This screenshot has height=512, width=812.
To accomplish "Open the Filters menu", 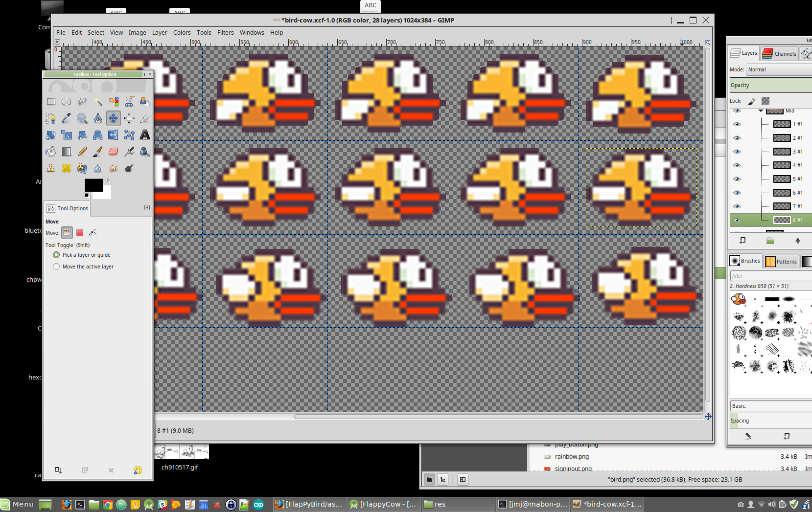I will pyautogui.click(x=225, y=32).
